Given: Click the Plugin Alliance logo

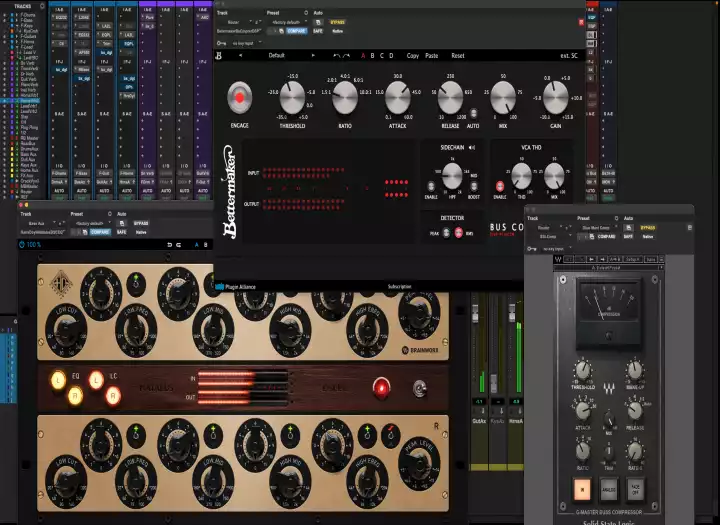Looking at the screenshot, I should point(236,287).
